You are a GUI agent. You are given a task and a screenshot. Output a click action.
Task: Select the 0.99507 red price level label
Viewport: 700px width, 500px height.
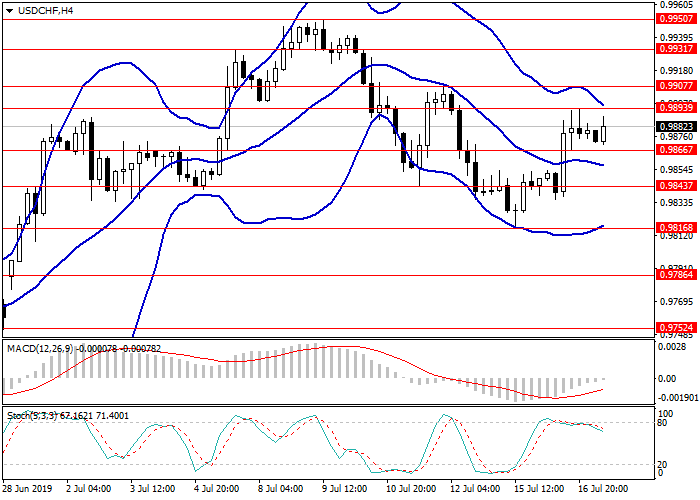[671, 18]
